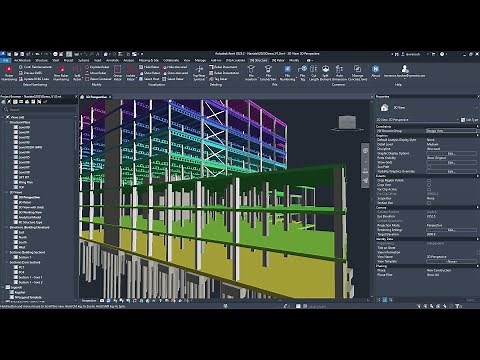The image size is (480, 360).
Task: Select the Move Rebar command
Action: [96, 73]
